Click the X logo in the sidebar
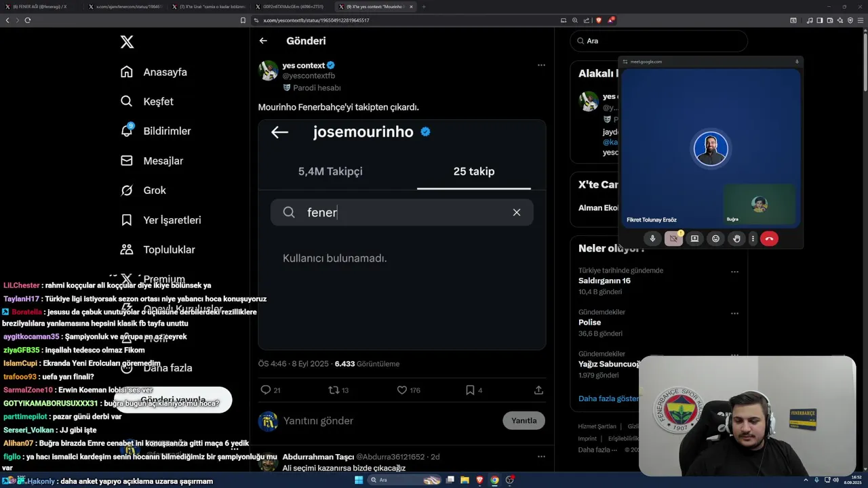This screenshot has height=488, width=868. pos(127,42)
